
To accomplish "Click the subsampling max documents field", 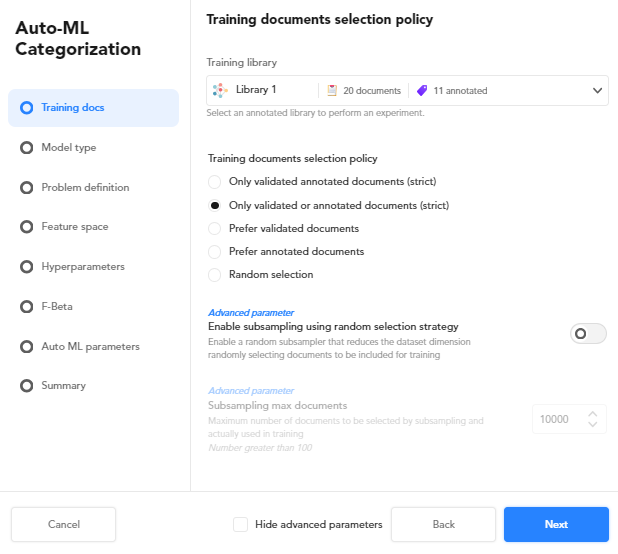I will coord(555,420).
